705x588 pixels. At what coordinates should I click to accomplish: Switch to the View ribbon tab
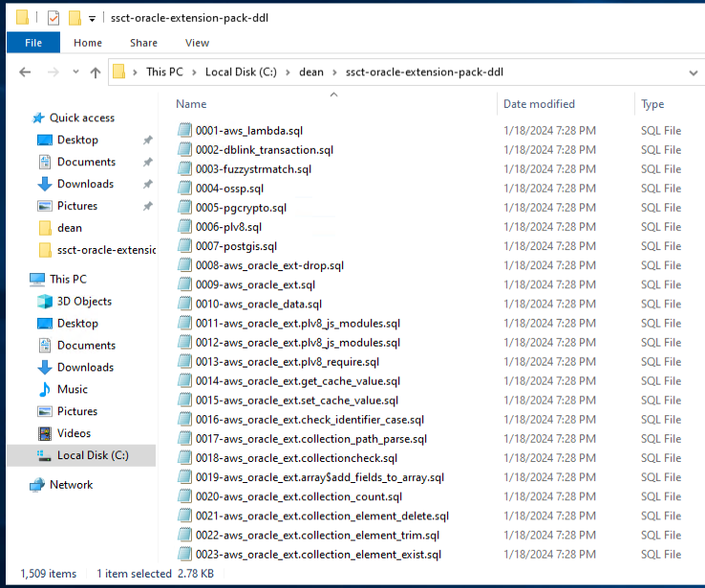197,43
